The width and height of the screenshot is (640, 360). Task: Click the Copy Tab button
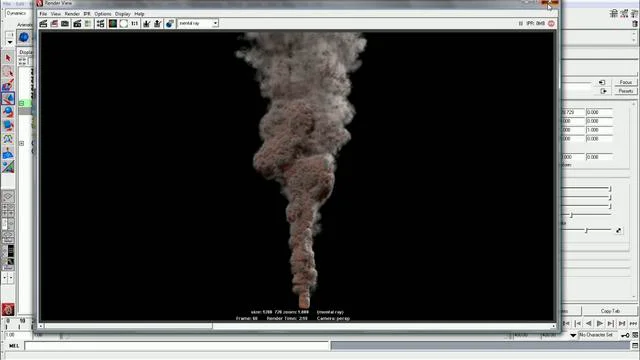[x=610, y=311]
